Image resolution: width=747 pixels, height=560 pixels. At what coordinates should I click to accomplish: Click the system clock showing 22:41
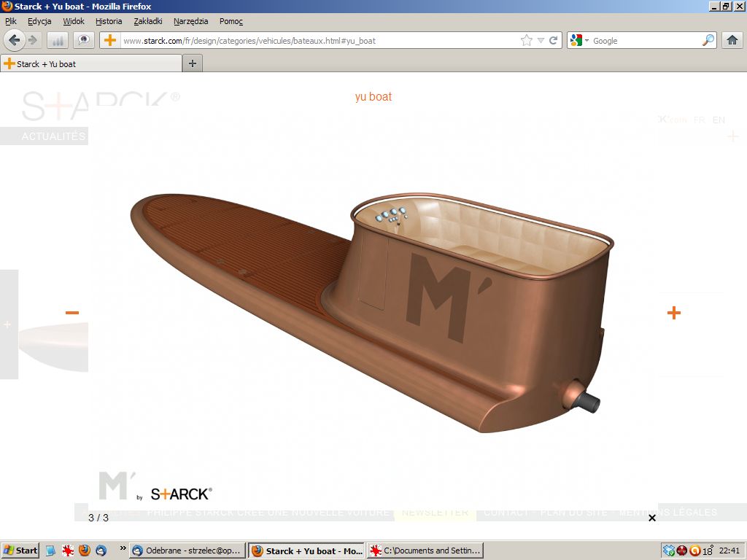click(x=729, y=551)
